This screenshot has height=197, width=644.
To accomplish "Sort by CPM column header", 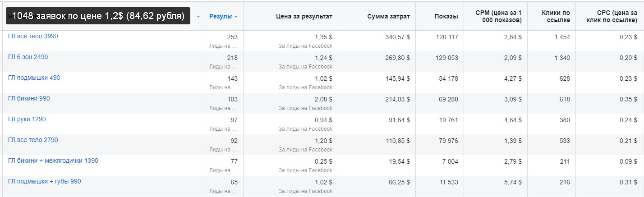I will [498, 16].
